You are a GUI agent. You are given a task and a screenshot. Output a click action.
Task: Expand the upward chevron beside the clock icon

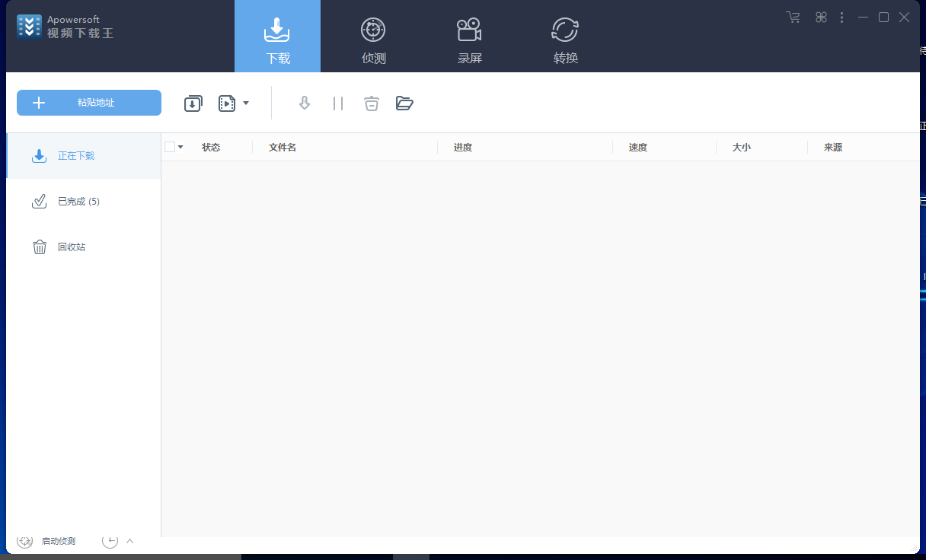pos(129,541)
